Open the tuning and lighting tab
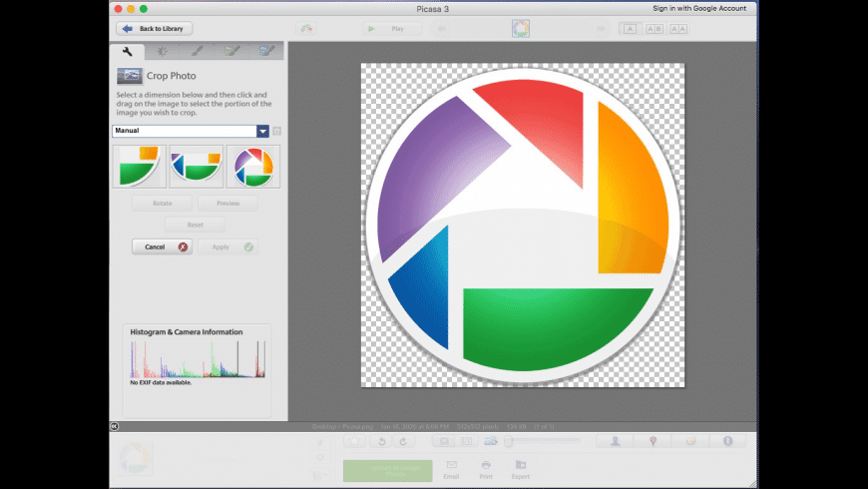The image size is (868, 489). point(162,52)
